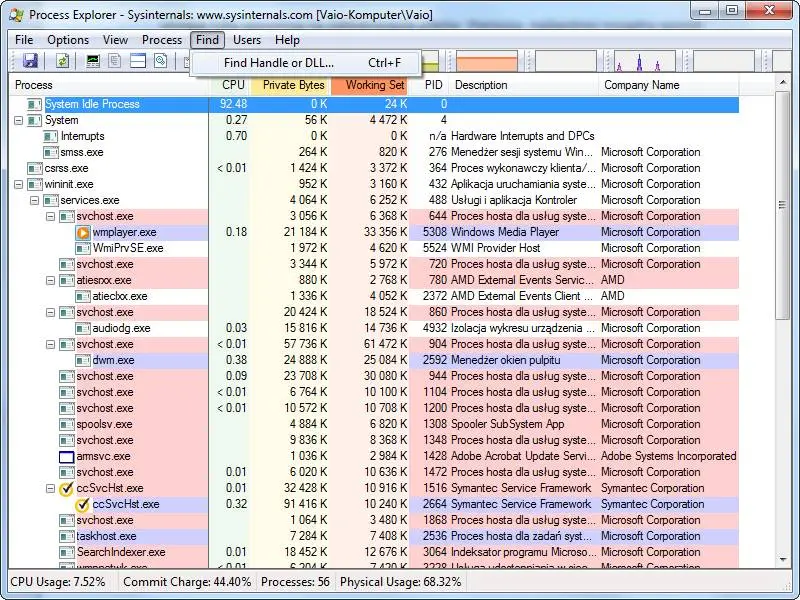The width and height of the screenshot is (800, 600).
Task: Collapse the atiesrxx.exe tree node
Action: tap(51, 280)
